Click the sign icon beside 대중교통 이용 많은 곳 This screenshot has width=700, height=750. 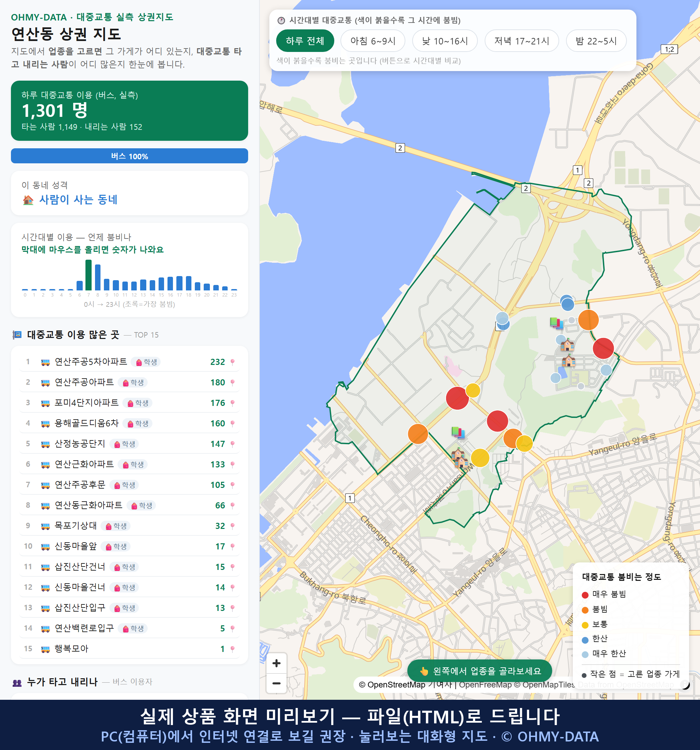tap(17, 335)
